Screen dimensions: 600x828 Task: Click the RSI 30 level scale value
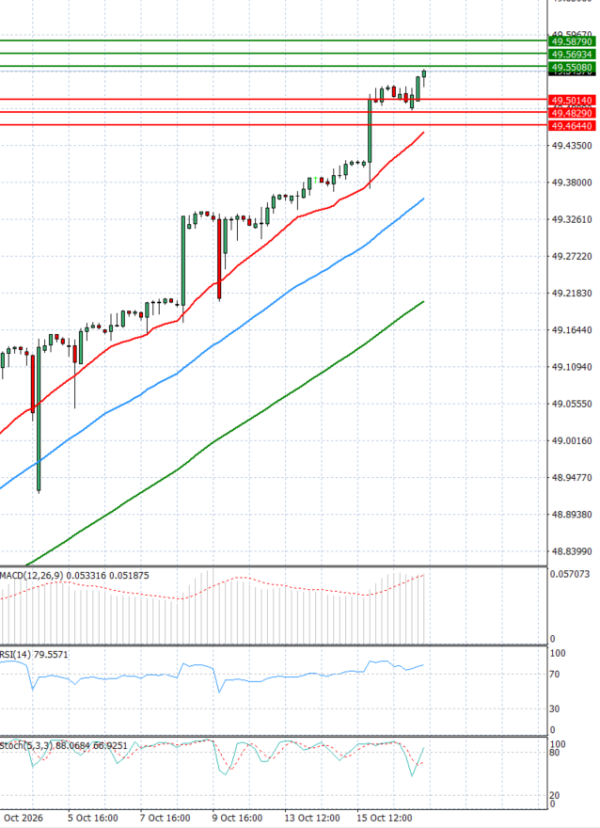555,709
